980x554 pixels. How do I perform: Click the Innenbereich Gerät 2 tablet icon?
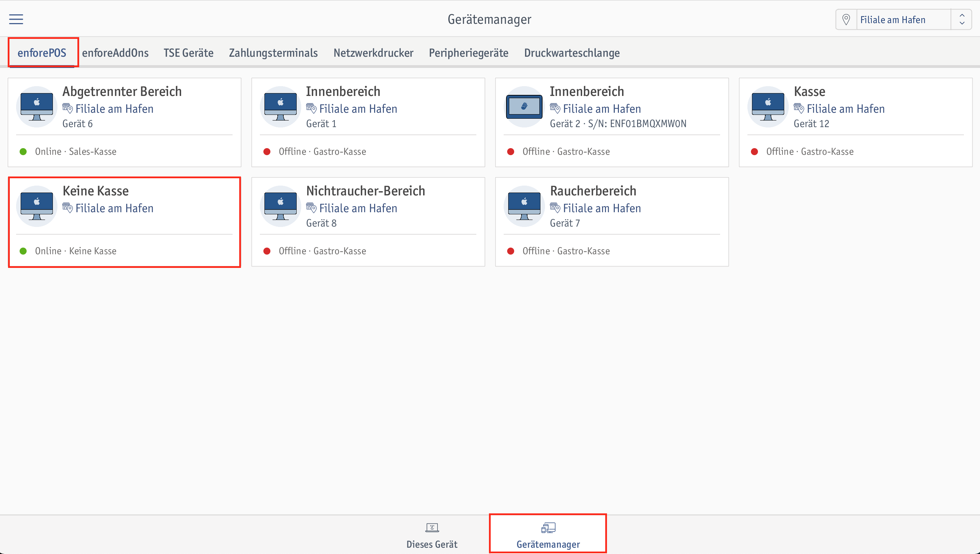tap(524, 106)
